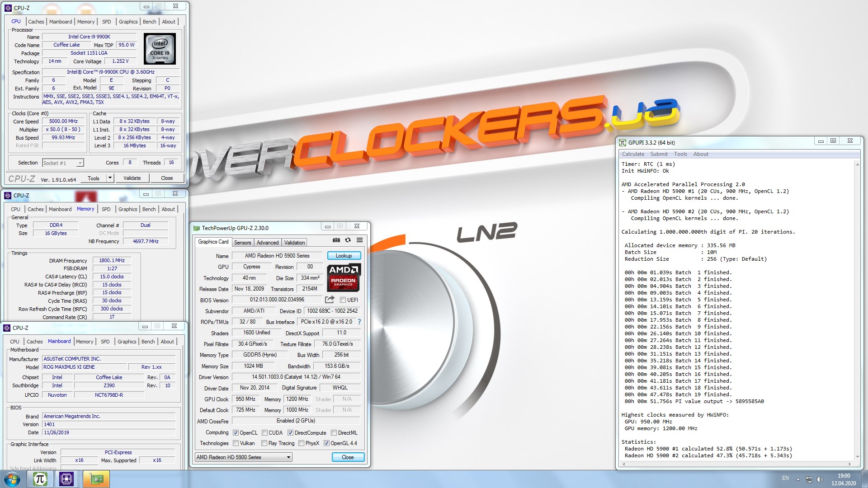868x488 pixels.
Task: Open the GPUPI About menu
Action: pos(701,154)
